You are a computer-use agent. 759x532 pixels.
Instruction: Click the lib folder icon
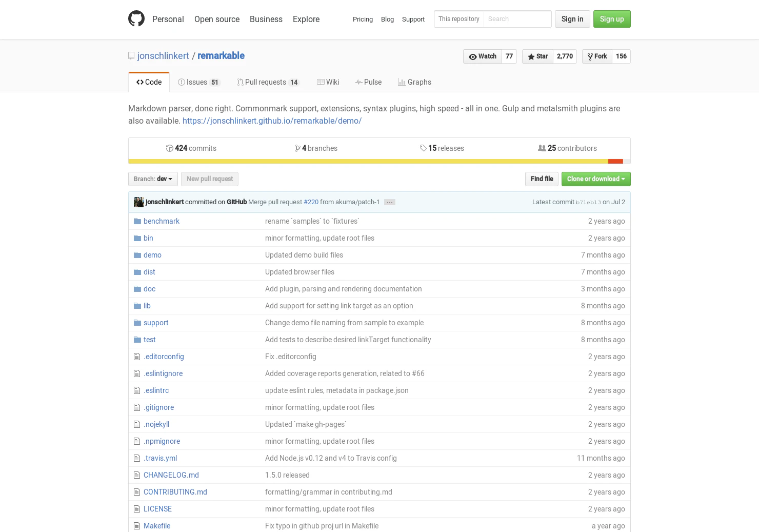tap(137, 306)
